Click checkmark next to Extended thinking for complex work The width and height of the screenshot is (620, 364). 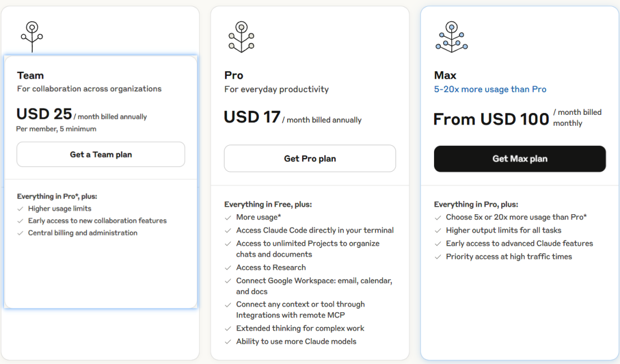coord(228,329)
